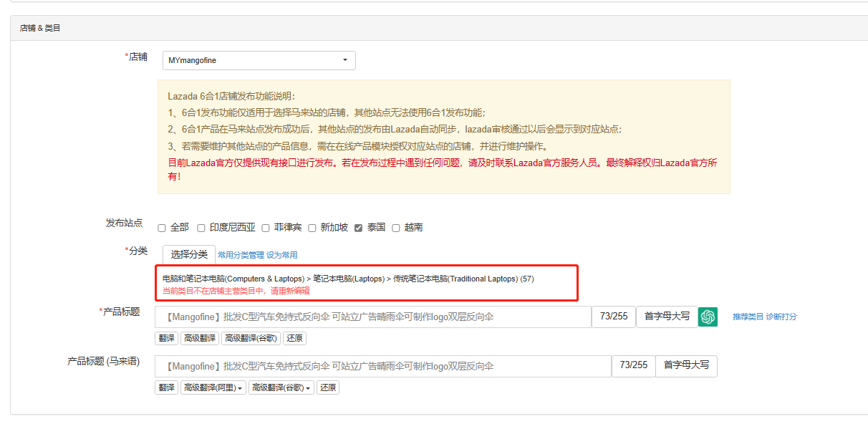This screenshot has width=868, height=424.
Task: Check the 新加坡 site checkbox
Action: click(x=312, y=228)
